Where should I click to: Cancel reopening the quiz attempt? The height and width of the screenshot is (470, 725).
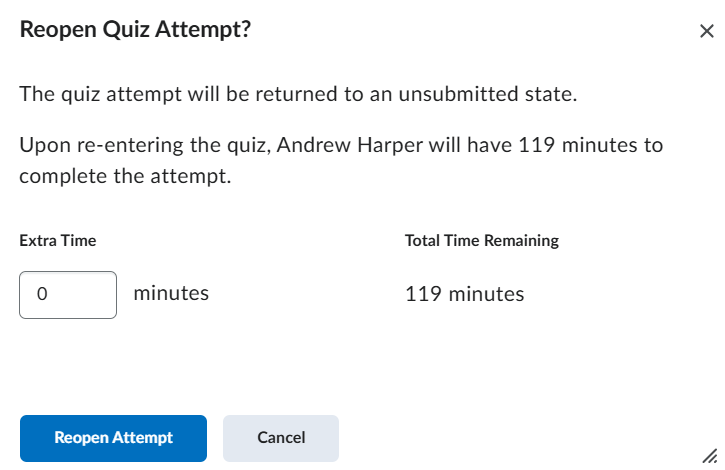281,438
